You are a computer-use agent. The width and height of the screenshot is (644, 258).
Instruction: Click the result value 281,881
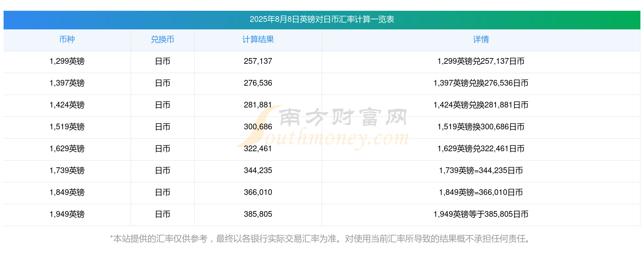click(258, 105)
